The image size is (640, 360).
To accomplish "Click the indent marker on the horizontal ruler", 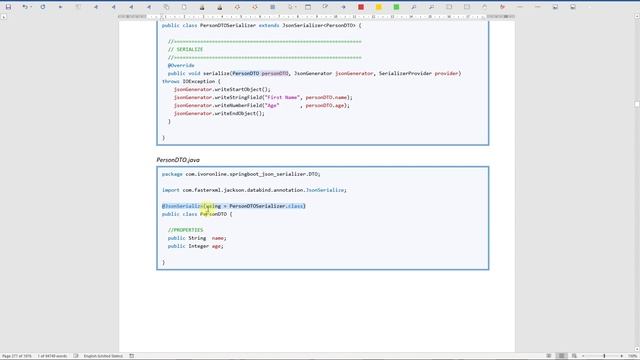I will 162,17.
